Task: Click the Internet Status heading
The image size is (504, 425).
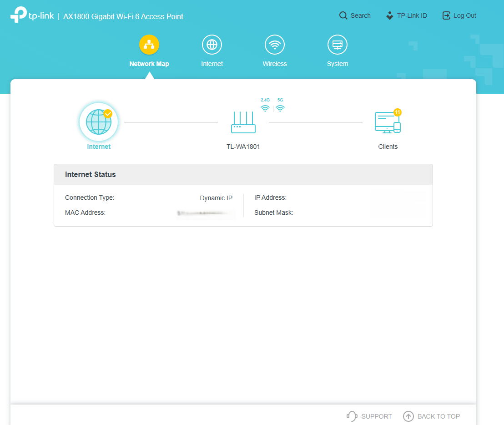Action: click(x=91, y=174)
